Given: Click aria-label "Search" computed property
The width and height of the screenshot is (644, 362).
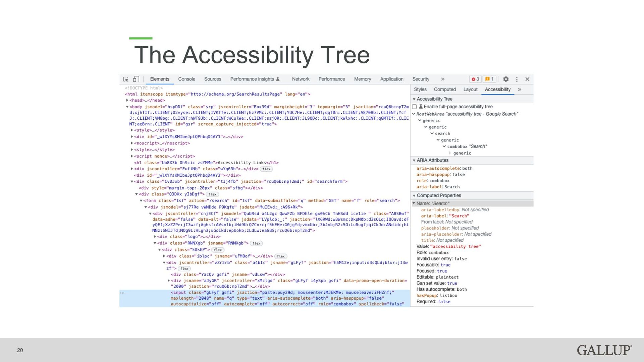Looking at the screenshot, I should (x=445, y=216).
